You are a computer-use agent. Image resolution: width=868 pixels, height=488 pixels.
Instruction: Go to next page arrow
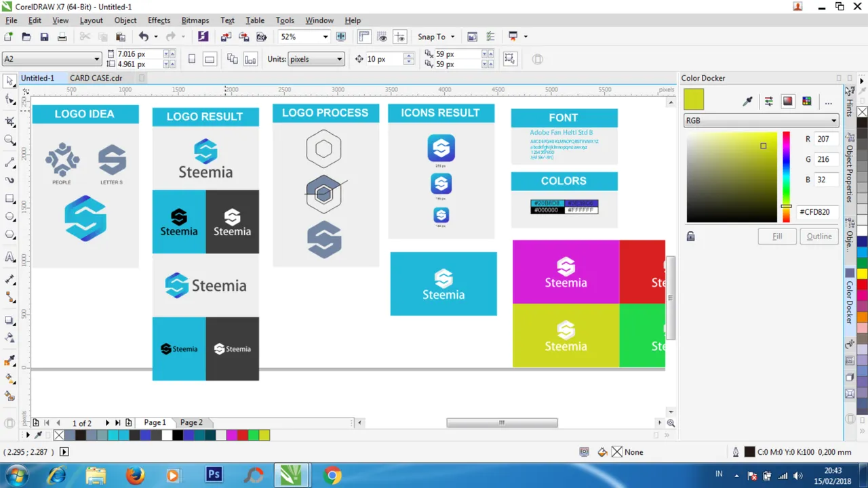point(106,423)
